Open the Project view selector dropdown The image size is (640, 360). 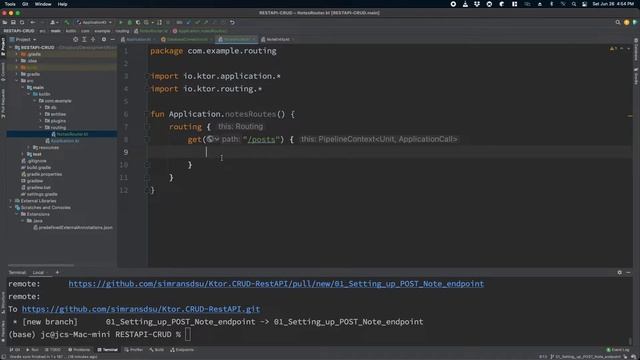click(23, 40)
